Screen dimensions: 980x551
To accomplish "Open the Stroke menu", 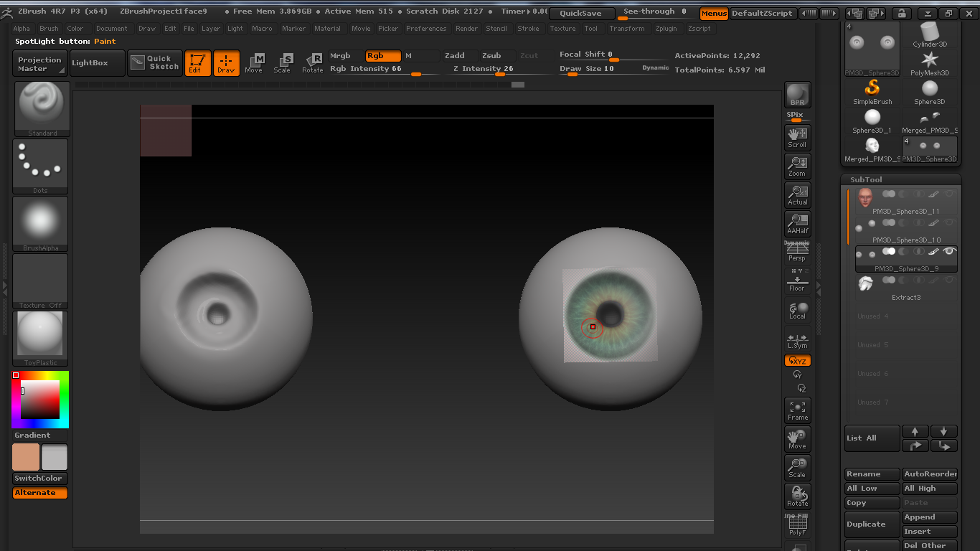I will (x=529, y=29).
